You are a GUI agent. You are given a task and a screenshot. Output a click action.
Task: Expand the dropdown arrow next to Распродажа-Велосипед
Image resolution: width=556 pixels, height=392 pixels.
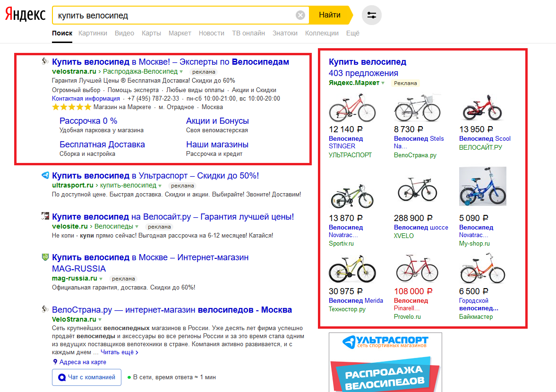[x=181, y=72]
